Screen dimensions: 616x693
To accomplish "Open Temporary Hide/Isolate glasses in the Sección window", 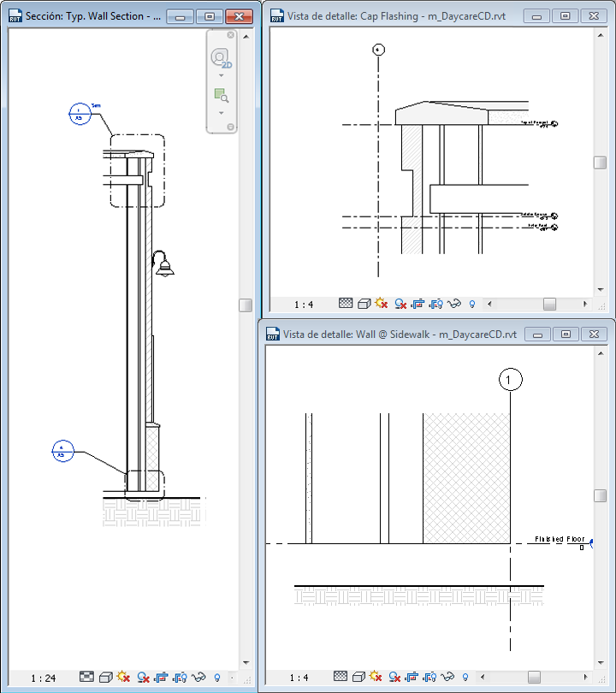I will [198, 677].
